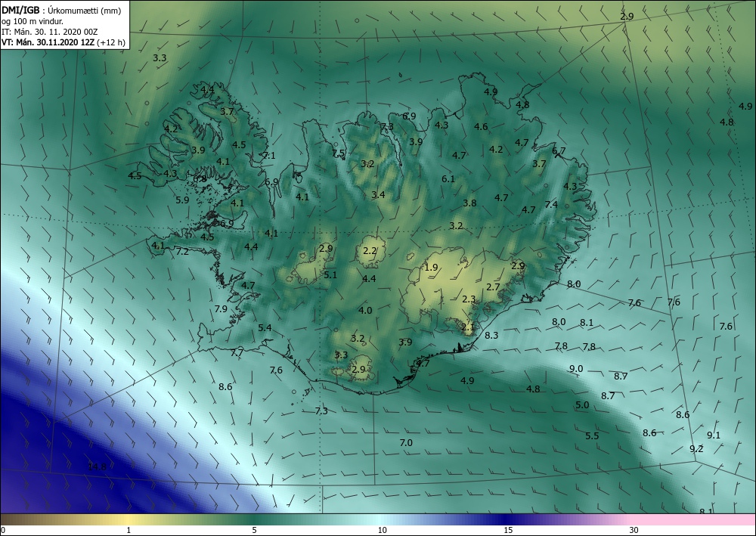The image size is (756, 536).
Task: Click the '5.5' value over the southern ocean
Action: click(x=592, y=435)
